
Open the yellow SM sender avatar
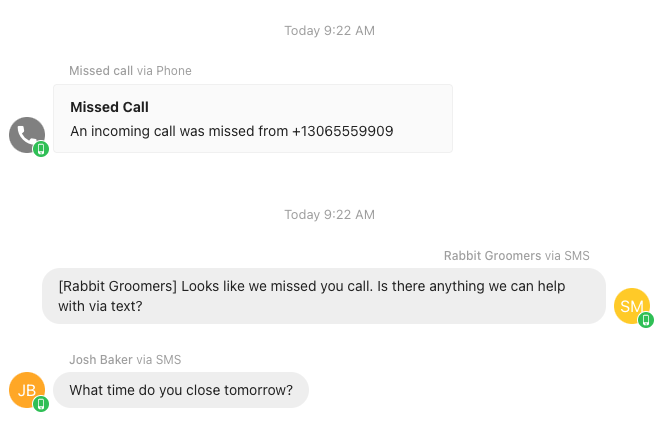(632, 306)
